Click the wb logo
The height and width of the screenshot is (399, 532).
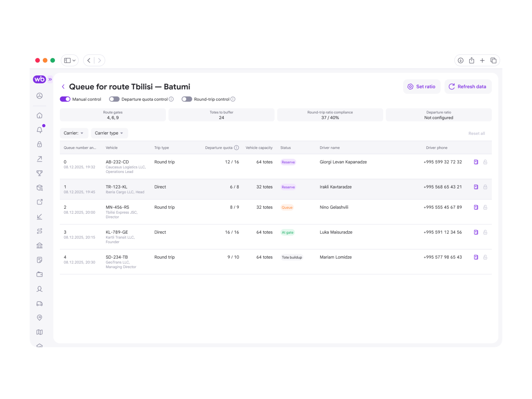pyautogui.click(x=39, y=79)
